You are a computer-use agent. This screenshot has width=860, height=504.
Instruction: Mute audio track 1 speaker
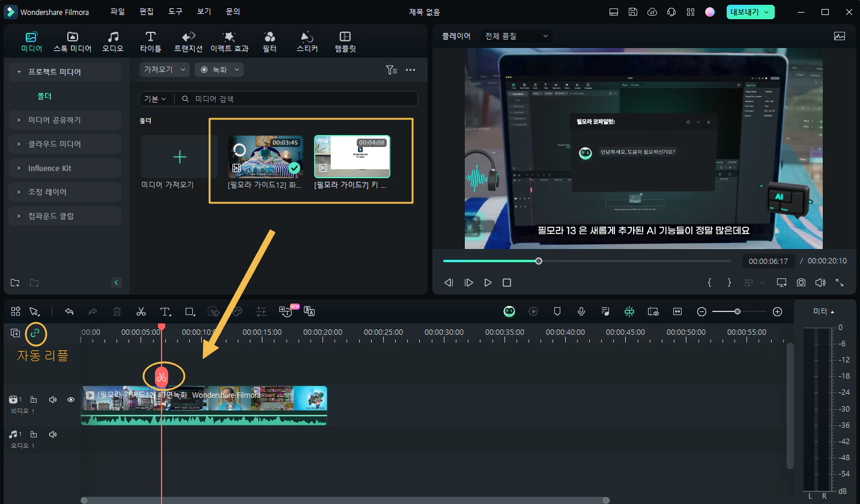53,434
